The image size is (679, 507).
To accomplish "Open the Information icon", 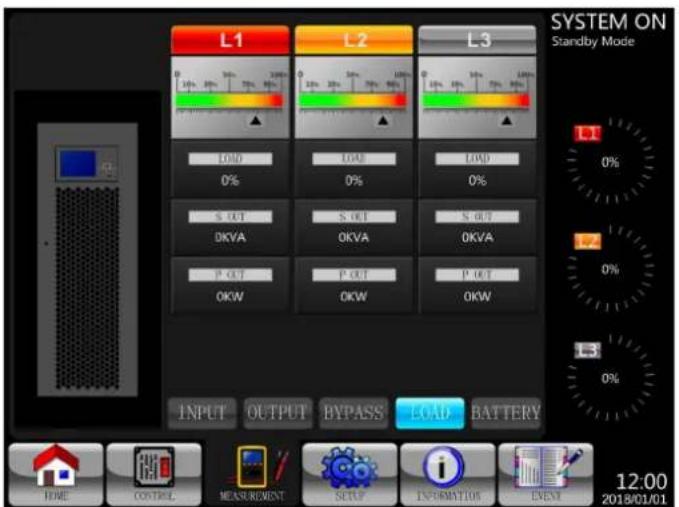I will point(448,474).
